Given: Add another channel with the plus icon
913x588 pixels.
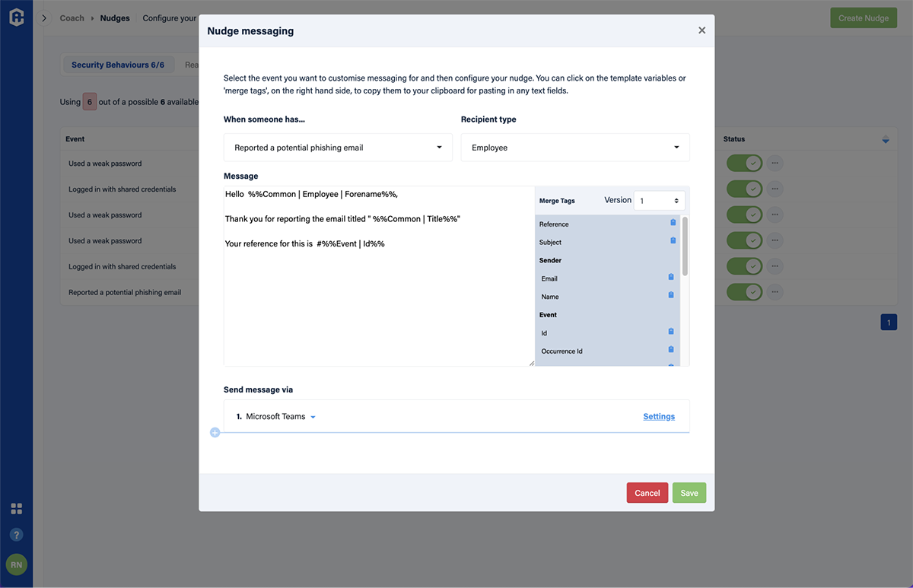Looking at the screenshot, I should pyautogui.click(x=215, y=433).
